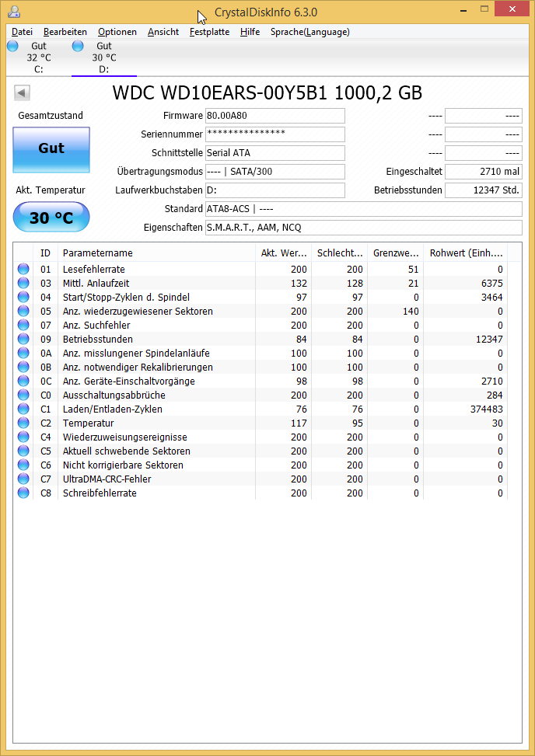Click the Akt. Wer... column header
This screenshot has height=756, width=535.
(283, 253)
